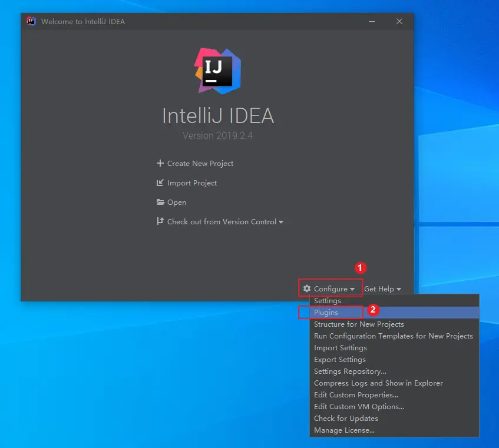Click the version control checkout icon
This screenshot has height=448, width=499.
tap(160, 221)
